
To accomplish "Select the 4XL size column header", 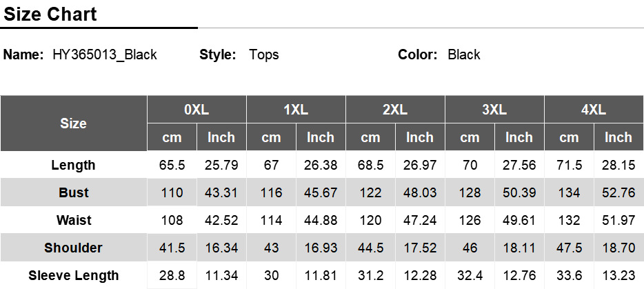I will click(594, 110).
